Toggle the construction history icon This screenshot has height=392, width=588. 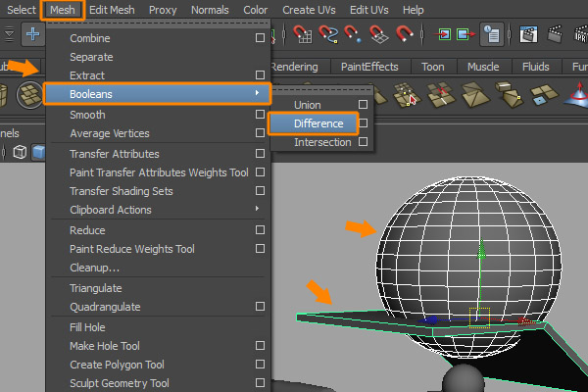pyautogui.click(x=492, y=35)
